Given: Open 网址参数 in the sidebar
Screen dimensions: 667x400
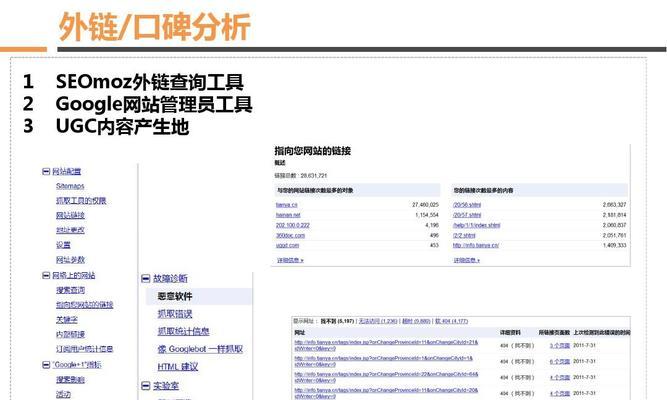Looking at the screenshot, I should click(x=70, y=260).
